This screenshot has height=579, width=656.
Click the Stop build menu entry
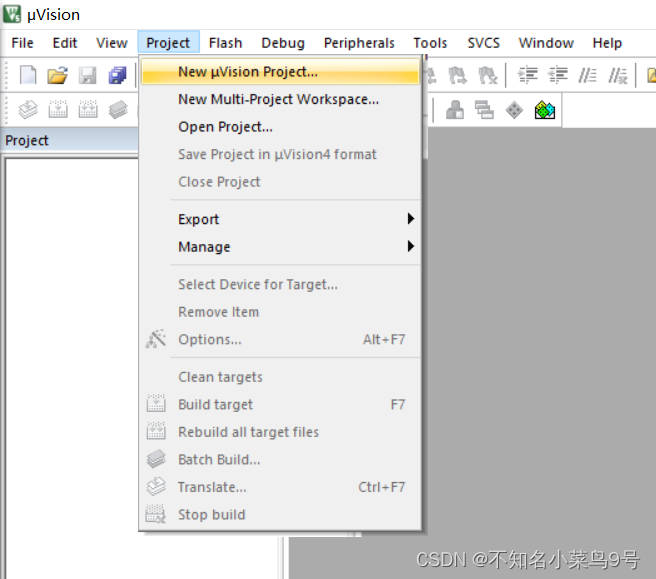(x=280, y=515)
